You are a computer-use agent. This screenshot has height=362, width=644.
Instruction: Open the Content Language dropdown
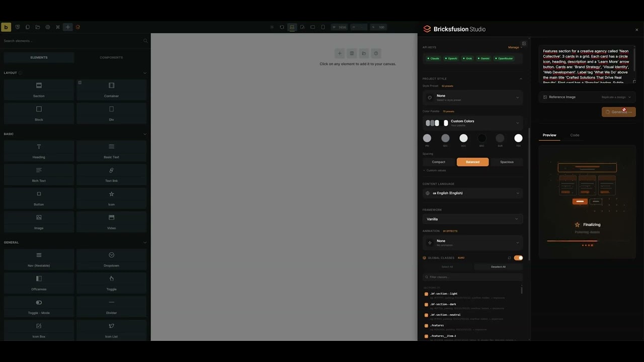(x=472, y=193)
